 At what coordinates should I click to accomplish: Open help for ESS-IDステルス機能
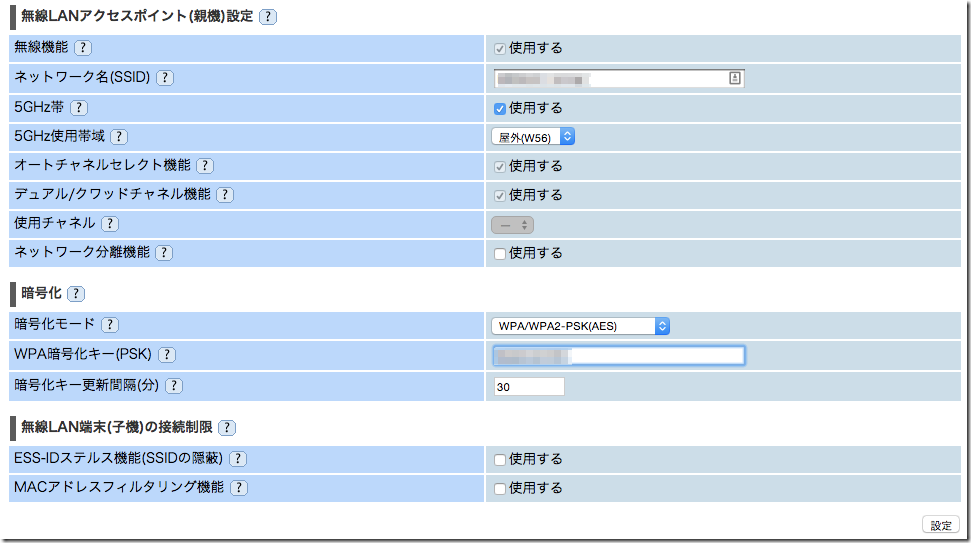(238, 459)
